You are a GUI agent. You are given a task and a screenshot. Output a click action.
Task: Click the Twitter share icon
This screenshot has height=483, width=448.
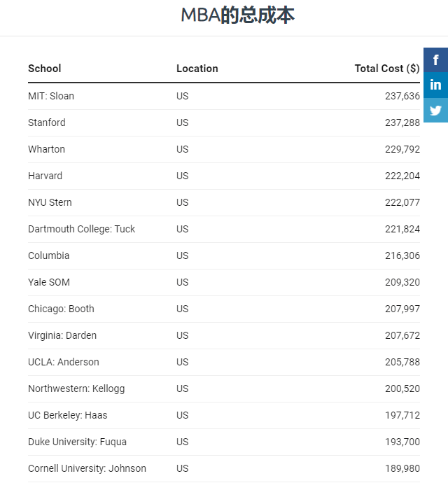tap(435, 110)
